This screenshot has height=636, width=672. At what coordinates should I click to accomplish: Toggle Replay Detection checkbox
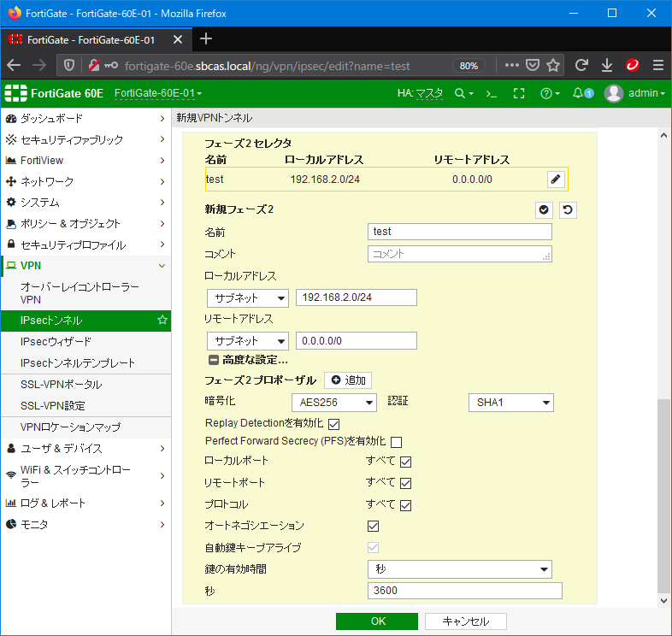pos(333,424)
